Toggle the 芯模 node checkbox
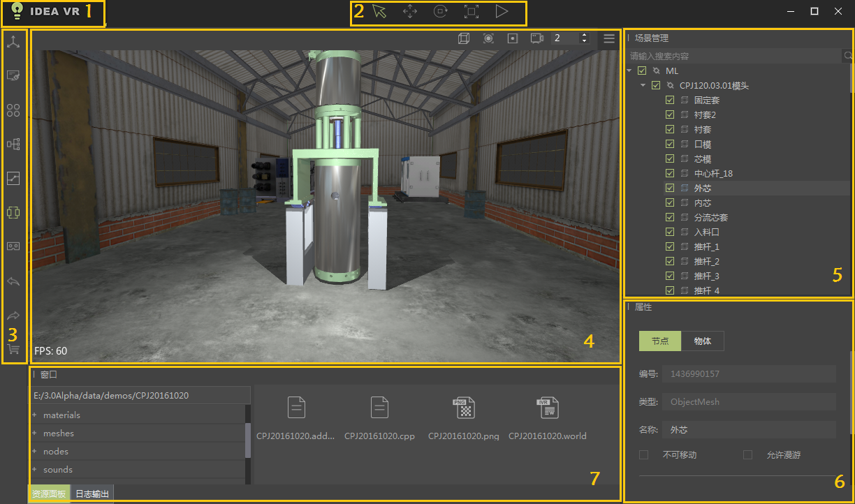The height and width of the screenshot is (504, 855). tap(670, 158)
